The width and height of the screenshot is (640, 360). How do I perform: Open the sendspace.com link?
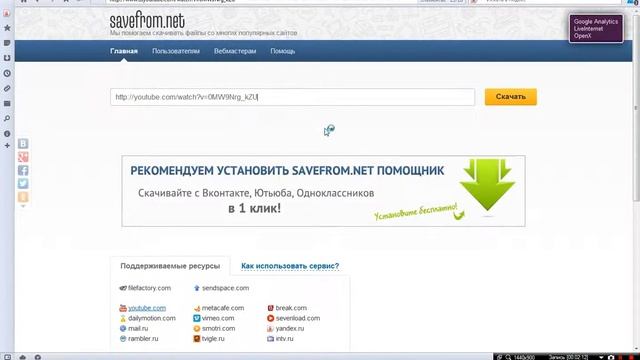(x=225, y=288)
